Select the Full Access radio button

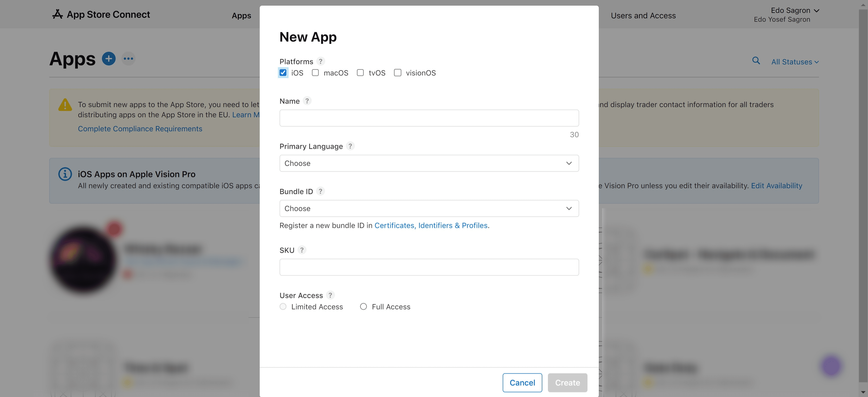[363, 306]
